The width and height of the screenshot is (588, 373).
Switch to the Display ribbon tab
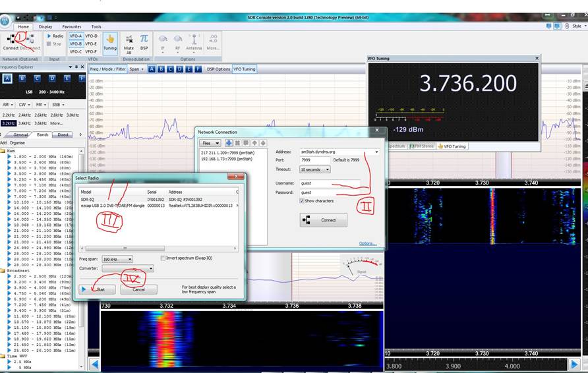pos(45,26)
